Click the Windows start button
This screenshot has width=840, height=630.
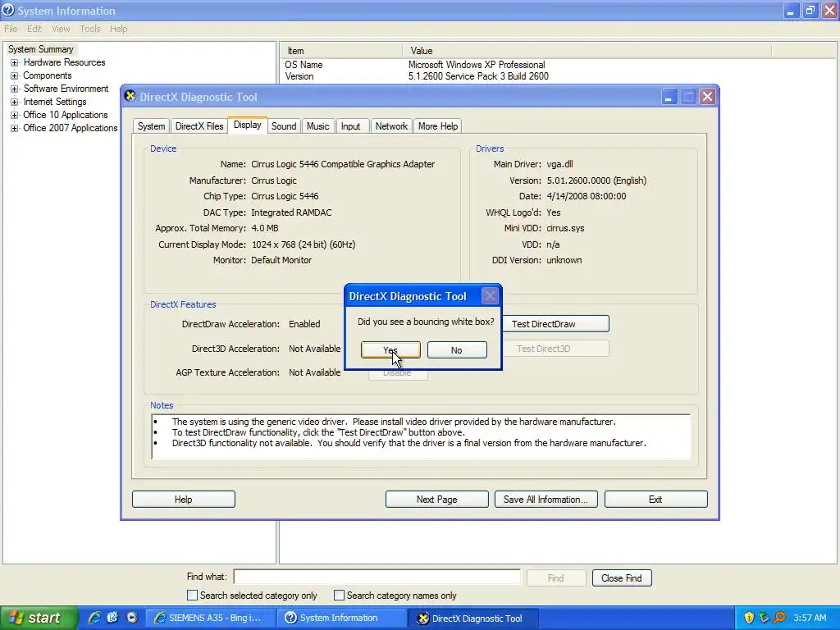(39, 618)
